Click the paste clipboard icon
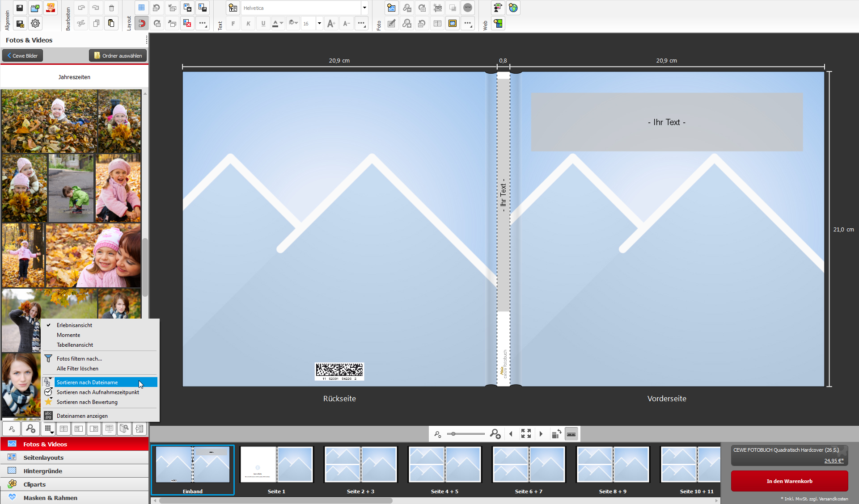 point(111,23)
